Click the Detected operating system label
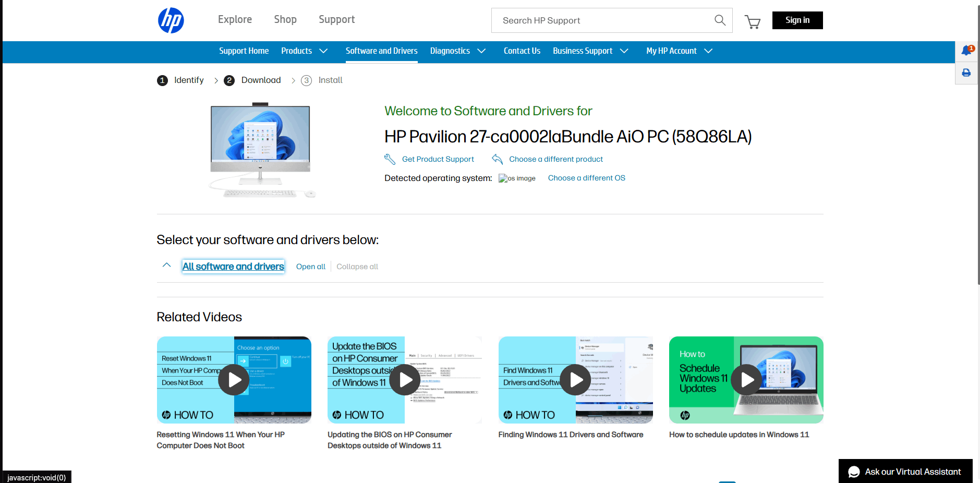 (x=438, y=178)
